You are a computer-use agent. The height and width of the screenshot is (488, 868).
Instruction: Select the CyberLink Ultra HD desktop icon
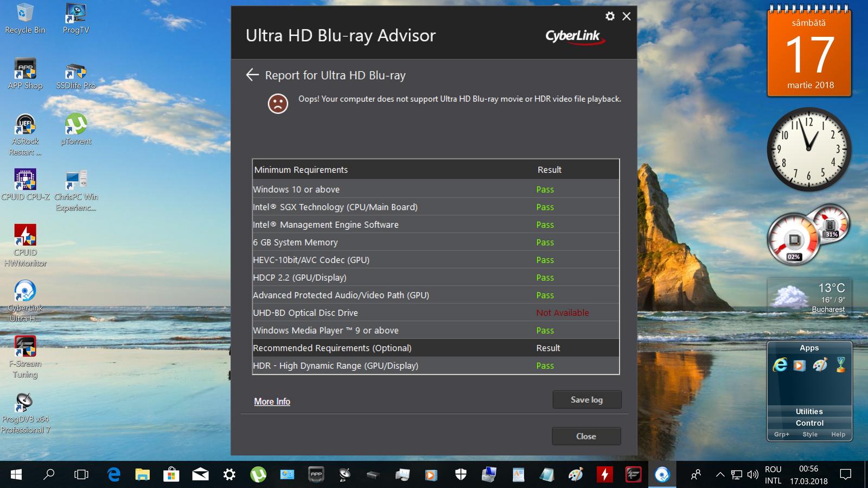[25, 302]
